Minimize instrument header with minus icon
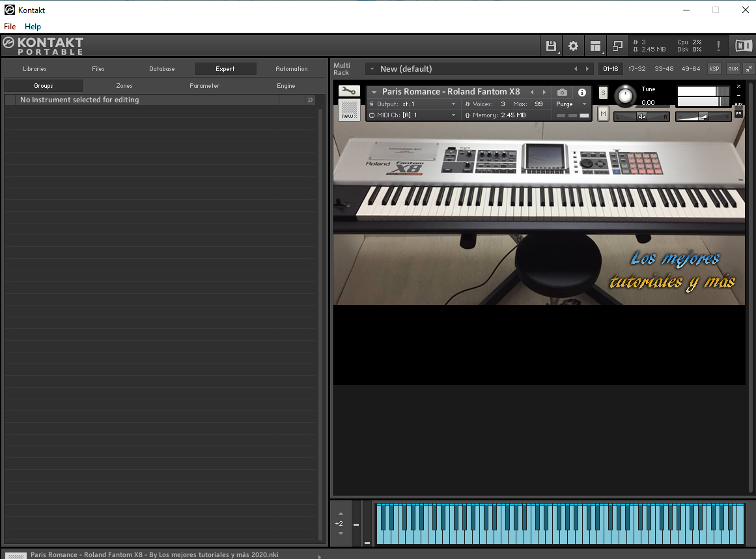The width and height of the screenshot is (756, 559). tap(738, 96)
